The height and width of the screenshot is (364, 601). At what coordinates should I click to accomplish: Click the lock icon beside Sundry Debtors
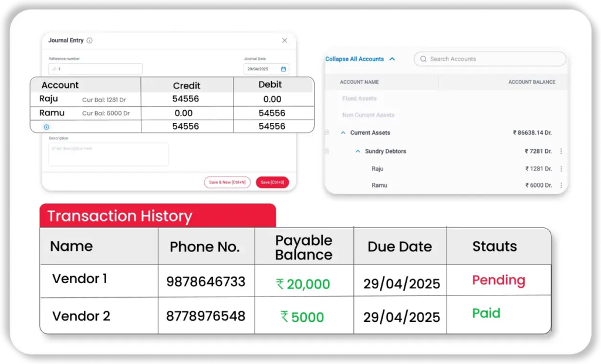tap(327, 151)
